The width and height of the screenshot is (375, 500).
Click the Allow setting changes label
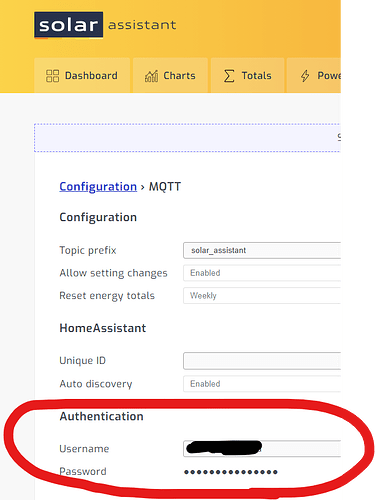(x=113, y=273)
